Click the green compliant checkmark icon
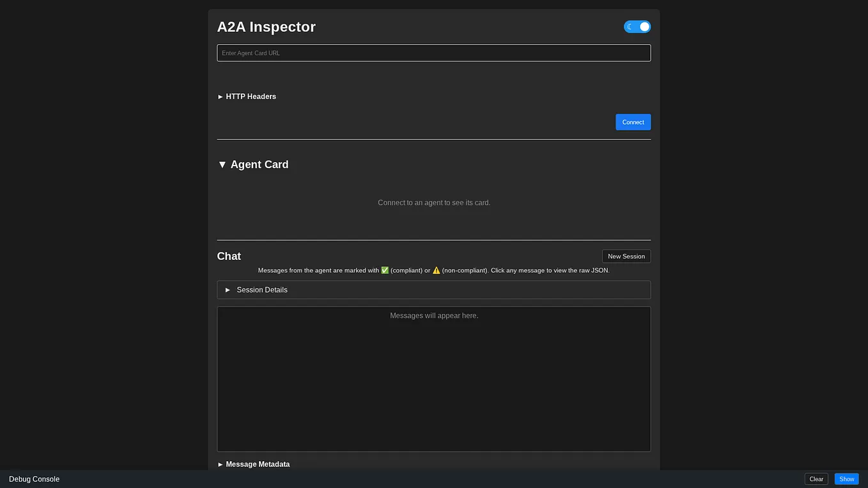The width and height of the screenshot is (868, 488). pyautogui.click(x=385, y=270)
